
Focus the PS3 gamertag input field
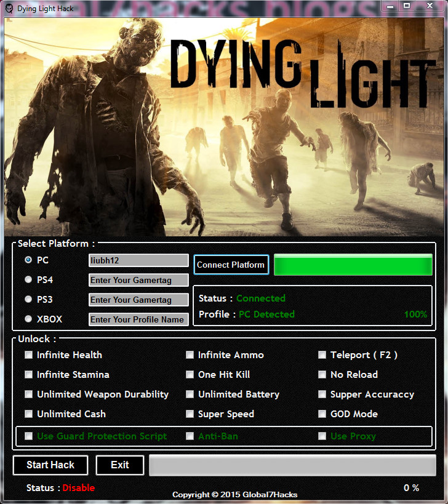[x=138, y=300]
